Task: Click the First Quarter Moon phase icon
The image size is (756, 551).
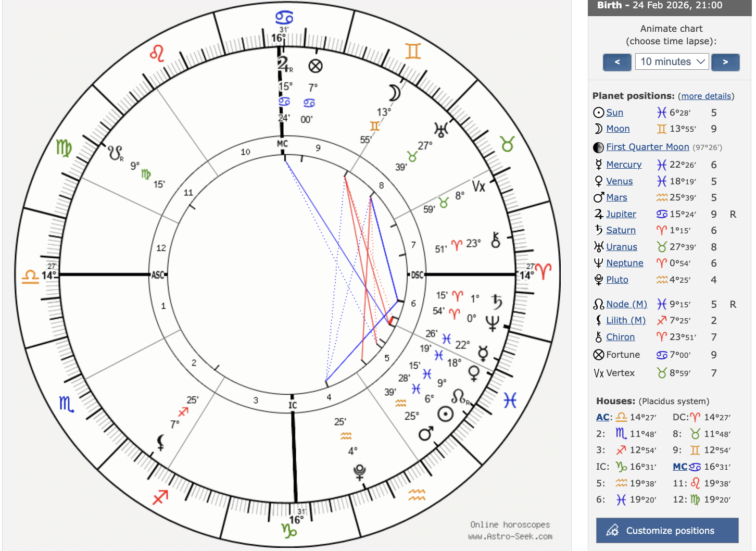Action: point(599,147)
